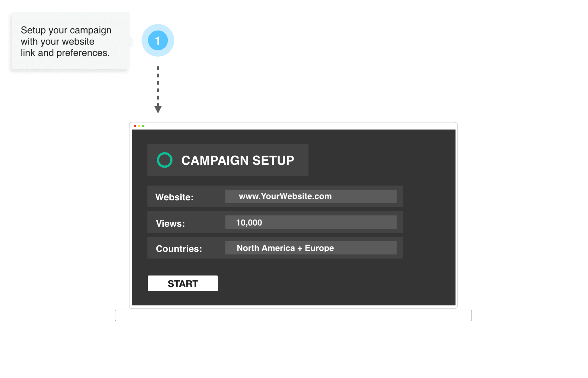
Task: Click the Countries: label
Action: (179, 249)
